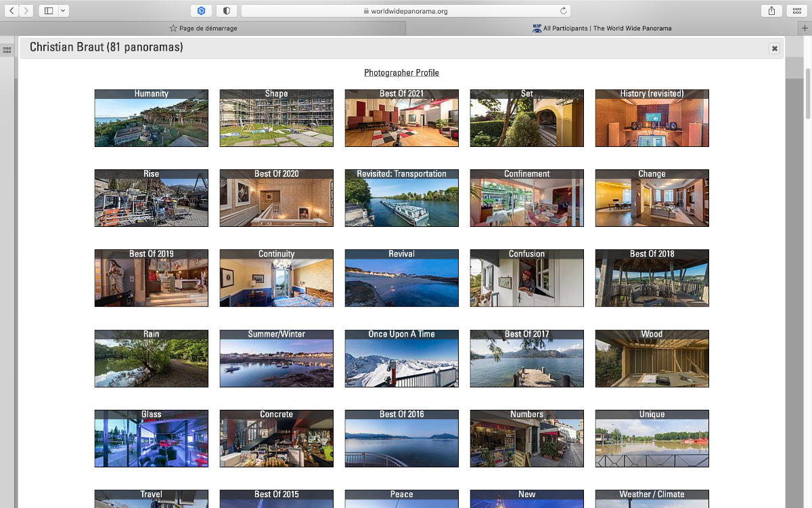
Task: Click the Safari back arrow button
Action: [12, 11]
